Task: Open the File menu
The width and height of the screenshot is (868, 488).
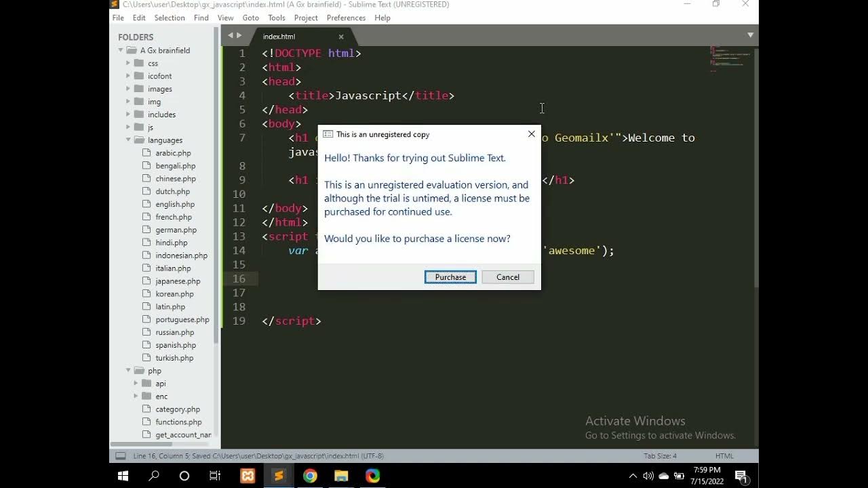Action: click(118, 18)
